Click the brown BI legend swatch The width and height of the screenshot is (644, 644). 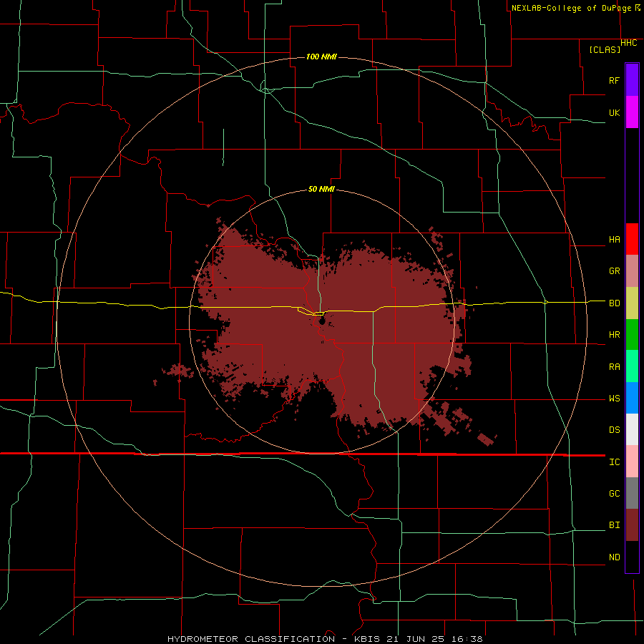click(x=632, y=525)
